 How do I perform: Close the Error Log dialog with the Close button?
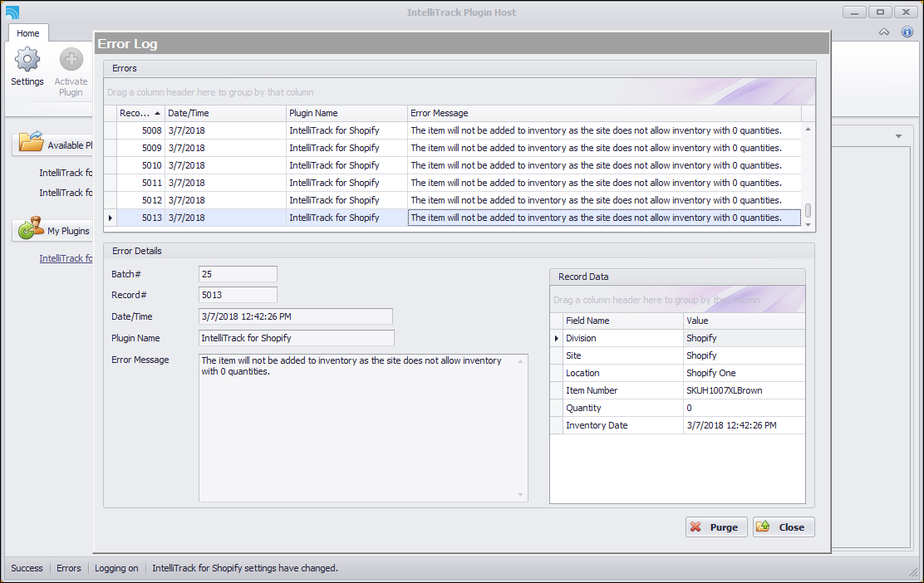[x=784, y=527]
